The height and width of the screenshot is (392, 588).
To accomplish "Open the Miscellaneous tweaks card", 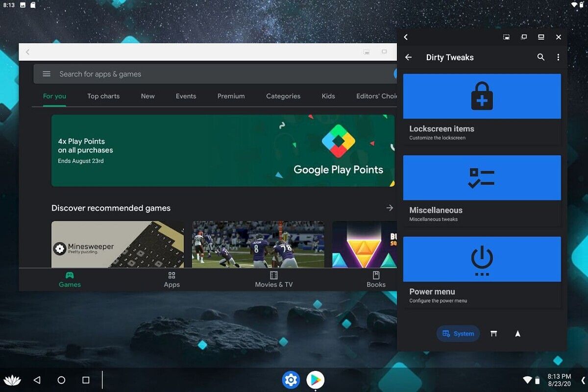I will [x=482, y=191].
